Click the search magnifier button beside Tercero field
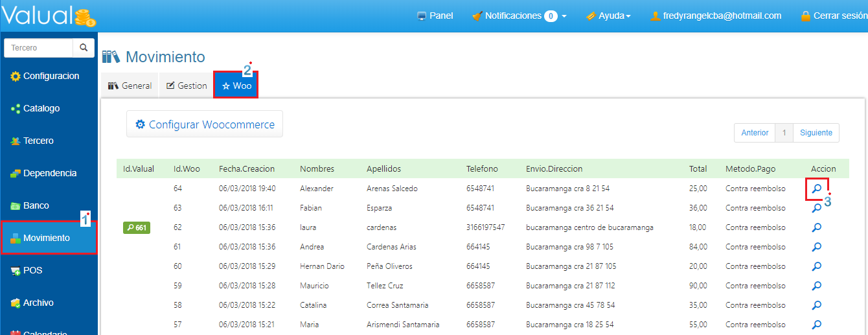Screen dimensions: 868x335 click(83, 48)
